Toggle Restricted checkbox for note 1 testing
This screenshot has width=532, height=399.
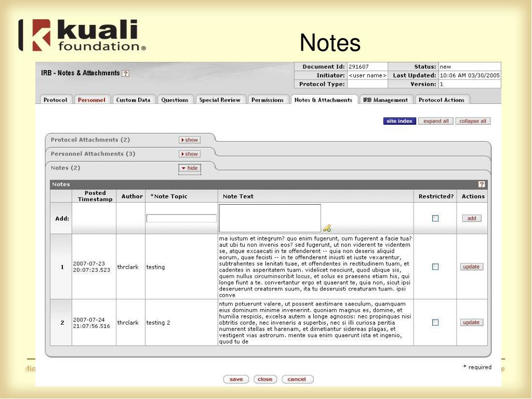[x=435, y=267]
